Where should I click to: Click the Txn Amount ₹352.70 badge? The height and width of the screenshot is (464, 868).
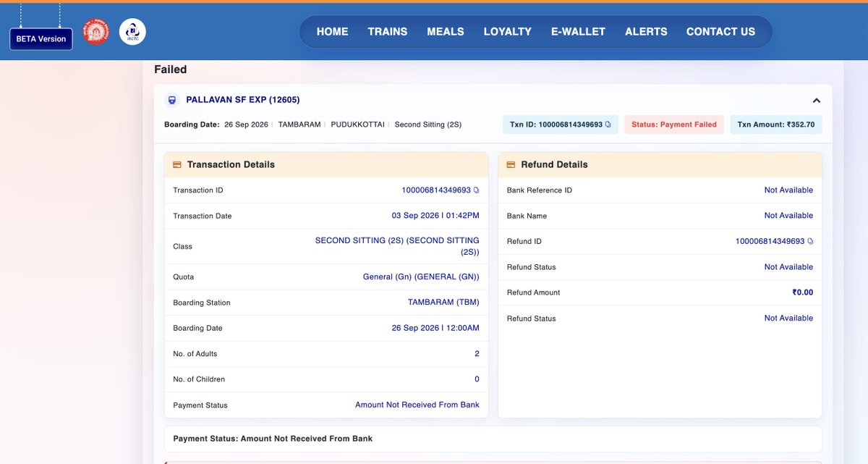[x=776, y=125]
